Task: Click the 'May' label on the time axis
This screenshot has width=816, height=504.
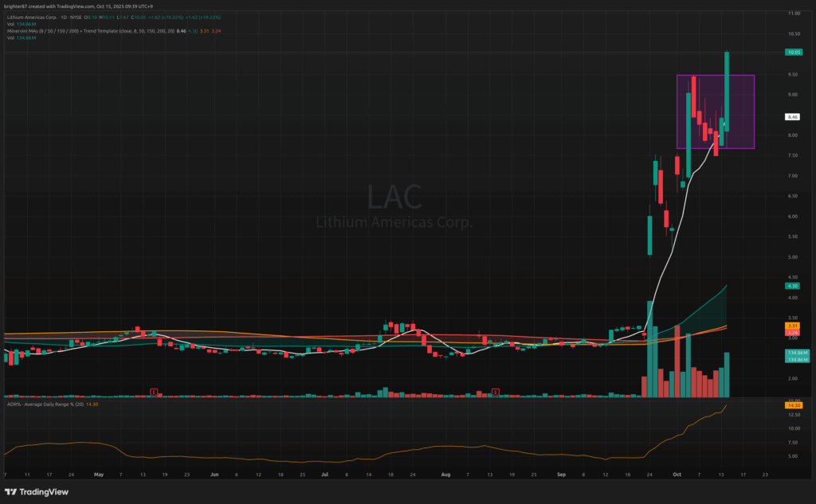Action: click(x=100, y=471)
